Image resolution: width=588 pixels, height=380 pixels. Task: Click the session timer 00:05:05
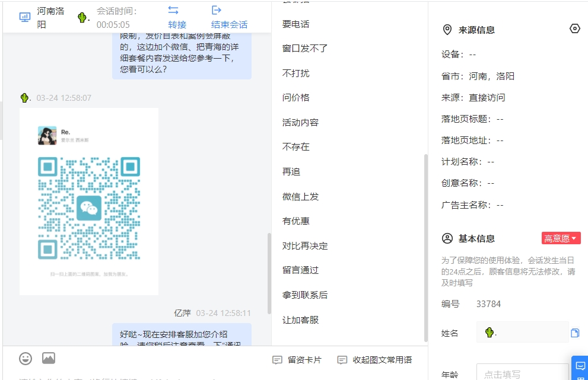113,25
